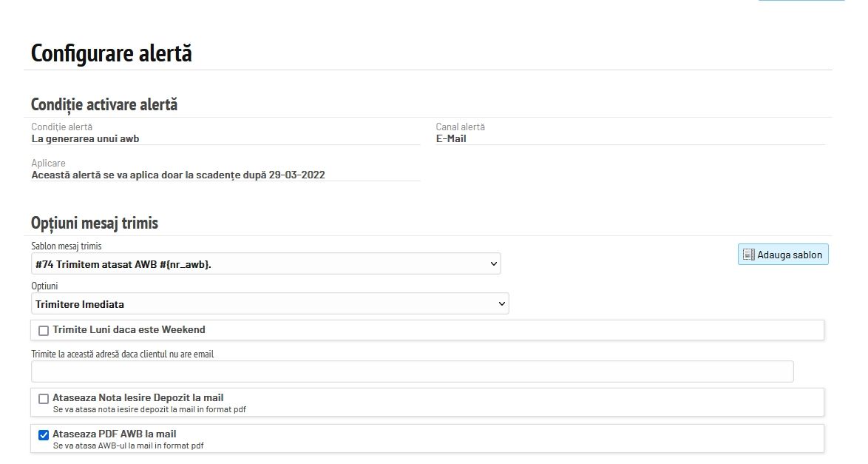Click the Configurare alertă page heading
868x464 pixels.
112,53
